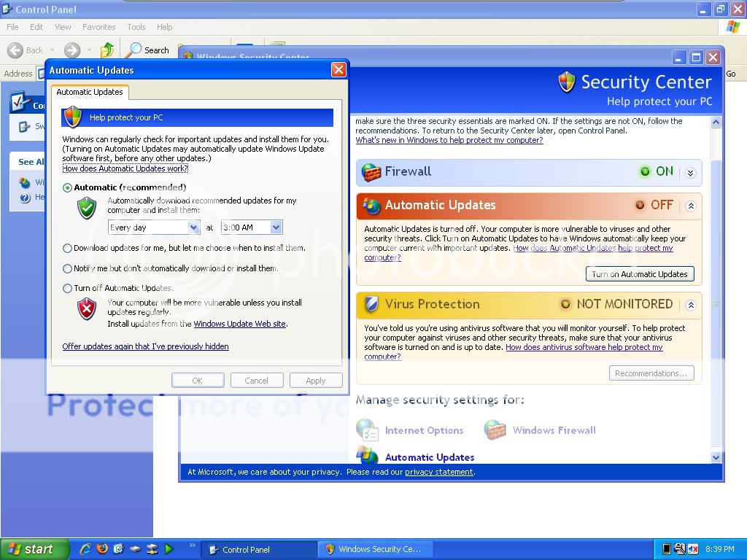Select Automatic (recommended) radio button
This screenshot has height=560, width=747.
pos(68,187)
